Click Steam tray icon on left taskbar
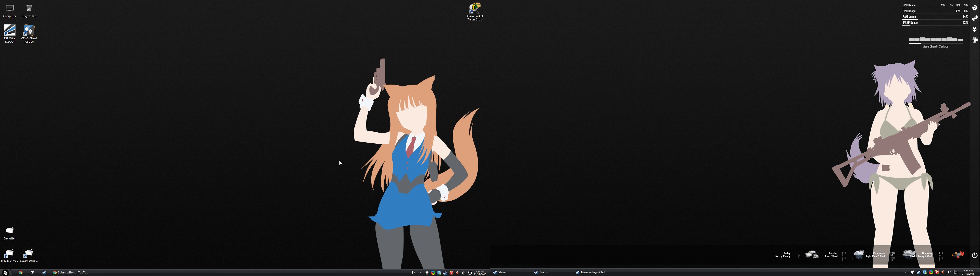Image resolution: width=980 pixels, height=276 pixels. [446, 273]
